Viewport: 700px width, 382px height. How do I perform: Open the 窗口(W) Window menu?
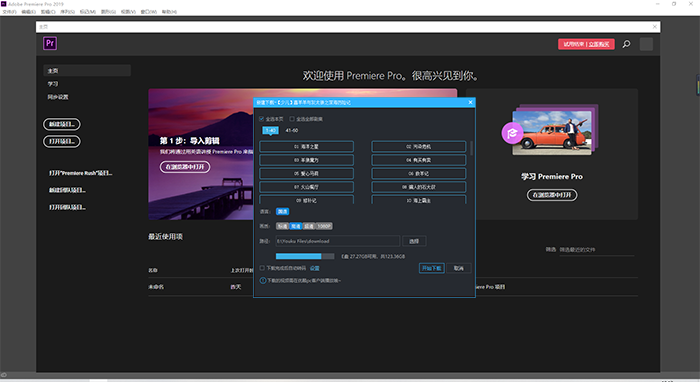coord(149,12)
